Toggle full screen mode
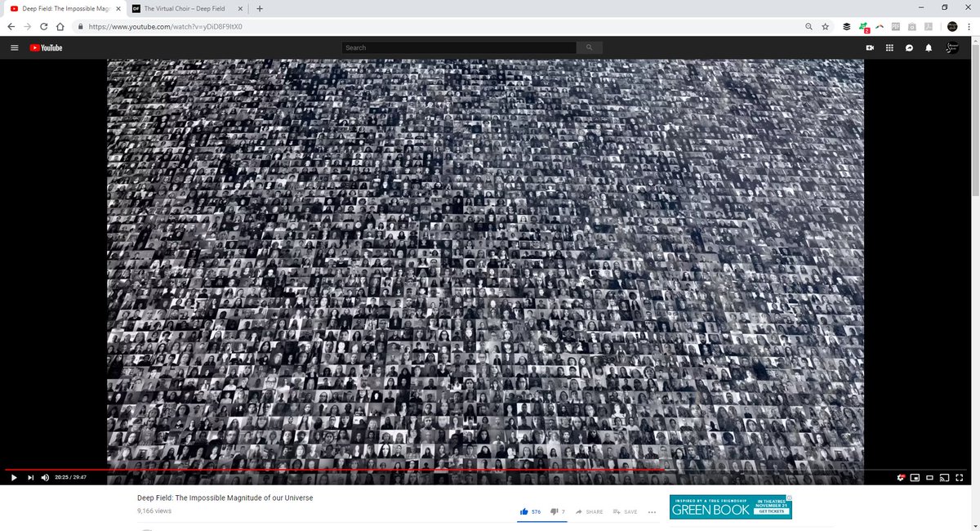The image size is (980, 531). 959,477
